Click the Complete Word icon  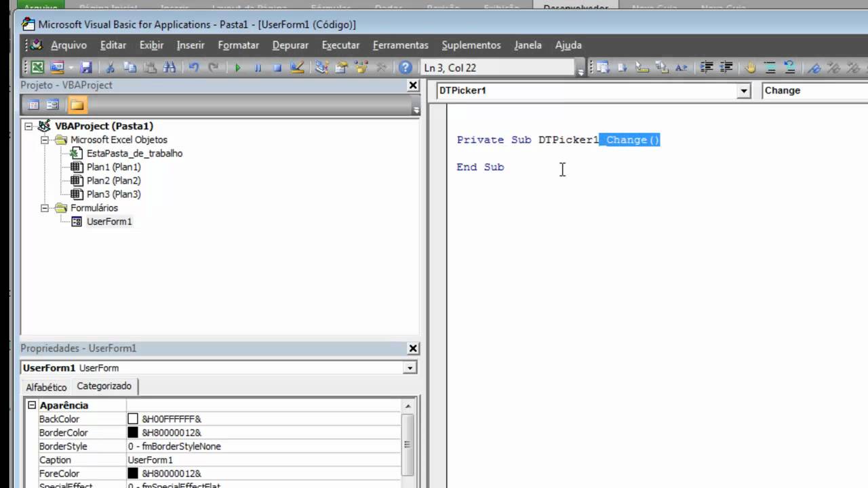(x=682, y=68)
